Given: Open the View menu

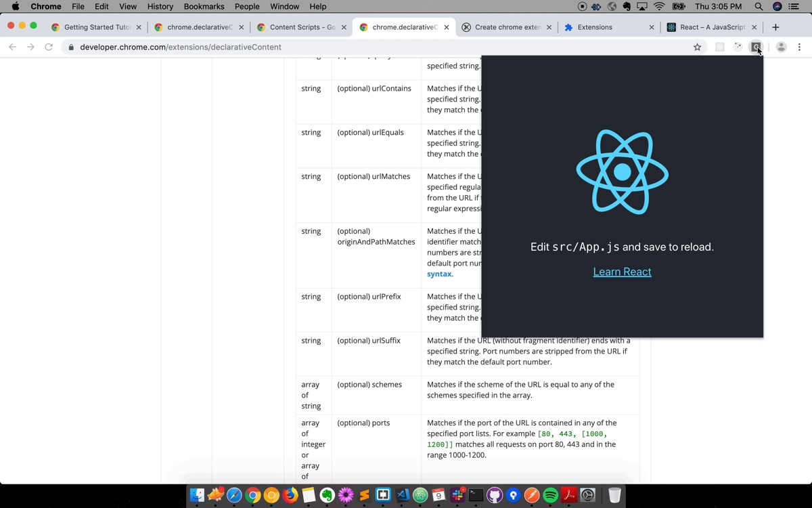Looking at the screenshot, I should coord(128,7).
